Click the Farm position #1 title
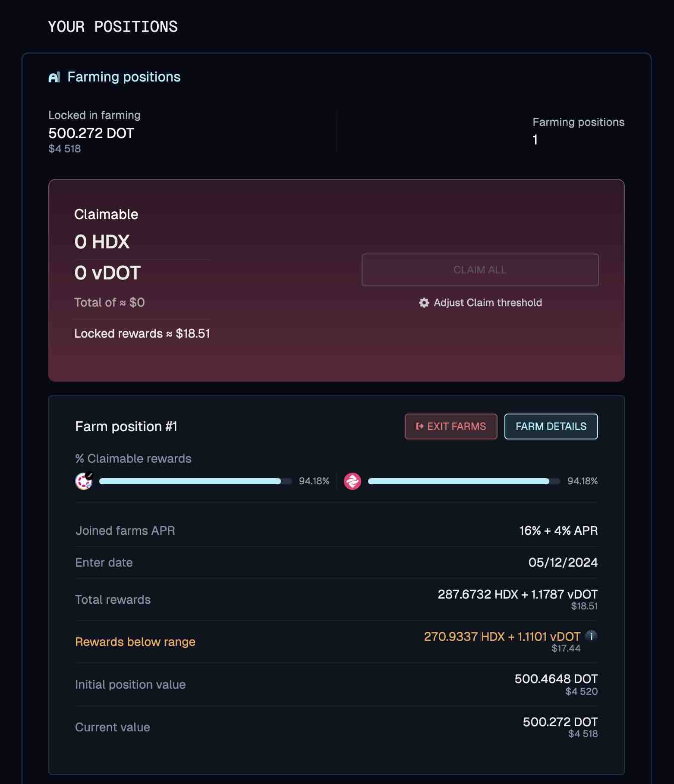Screen dimensions: 674x784 126,426
